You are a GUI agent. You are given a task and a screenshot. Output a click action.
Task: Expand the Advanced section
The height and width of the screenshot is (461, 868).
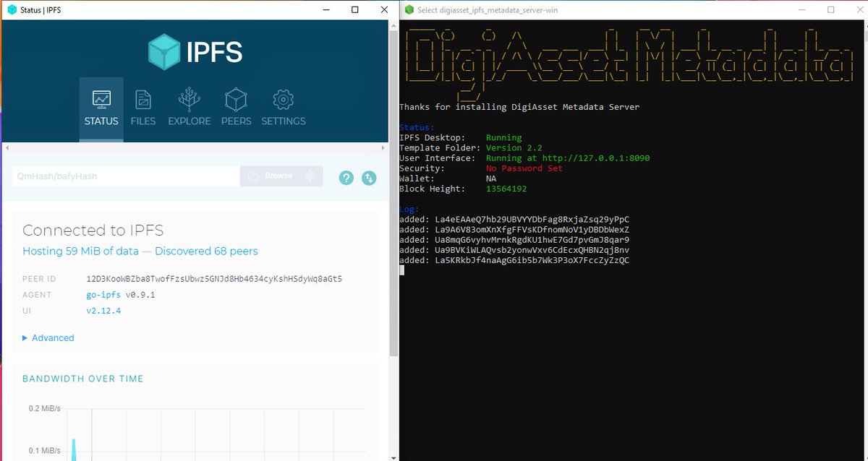[48, 337]
